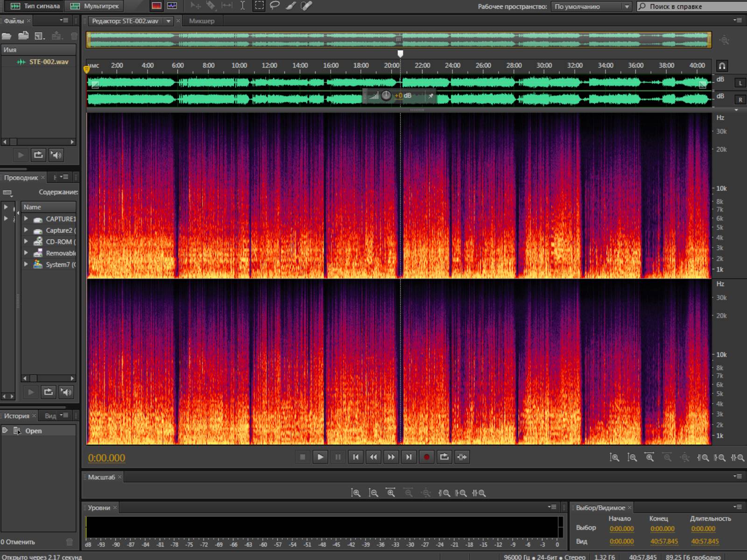747x560 pixels.
Task: Choose the Paintbrush selection tool
Action: 290,6
